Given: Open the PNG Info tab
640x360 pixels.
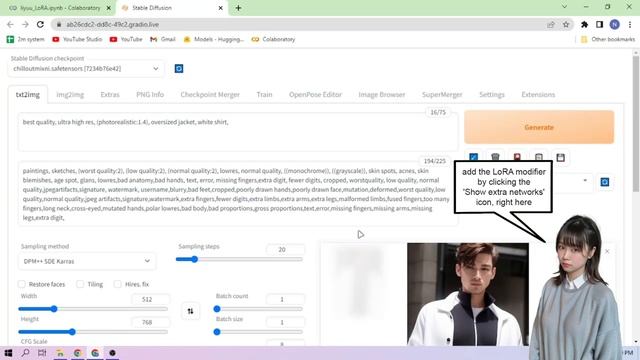Looking at the screenshot, I should [x=150, y=94].
